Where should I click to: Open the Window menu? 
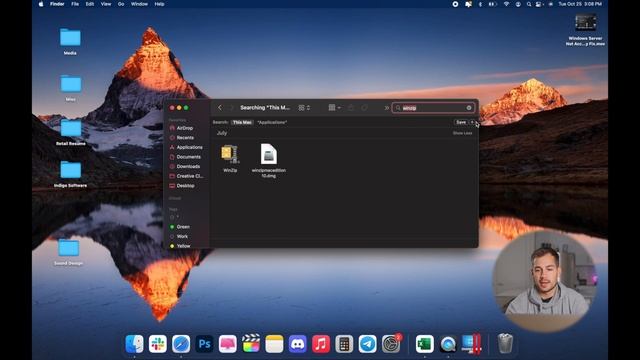point(139,4)
